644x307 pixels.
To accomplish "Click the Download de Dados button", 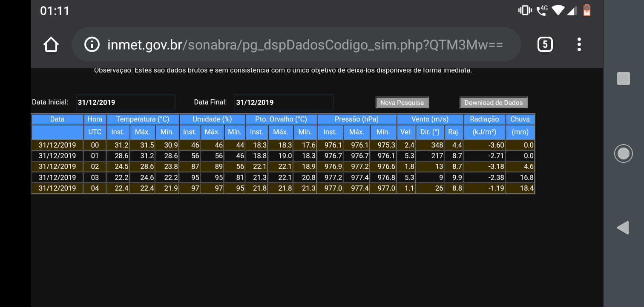I will (493, 102).
